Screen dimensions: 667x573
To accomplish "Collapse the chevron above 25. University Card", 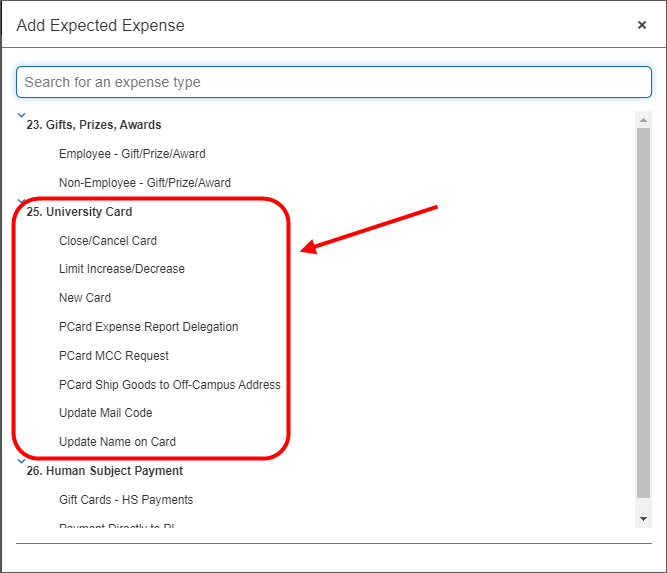I will pyautogui.click(x=21, y=201).
